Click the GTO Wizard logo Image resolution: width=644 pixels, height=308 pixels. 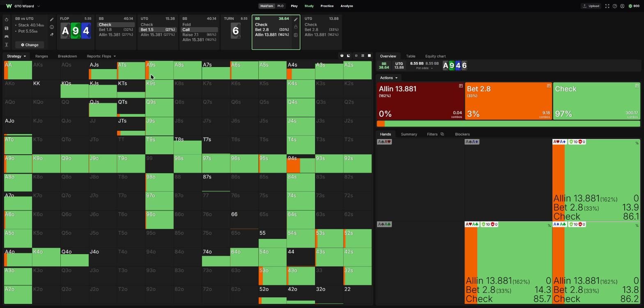point(9,6)
